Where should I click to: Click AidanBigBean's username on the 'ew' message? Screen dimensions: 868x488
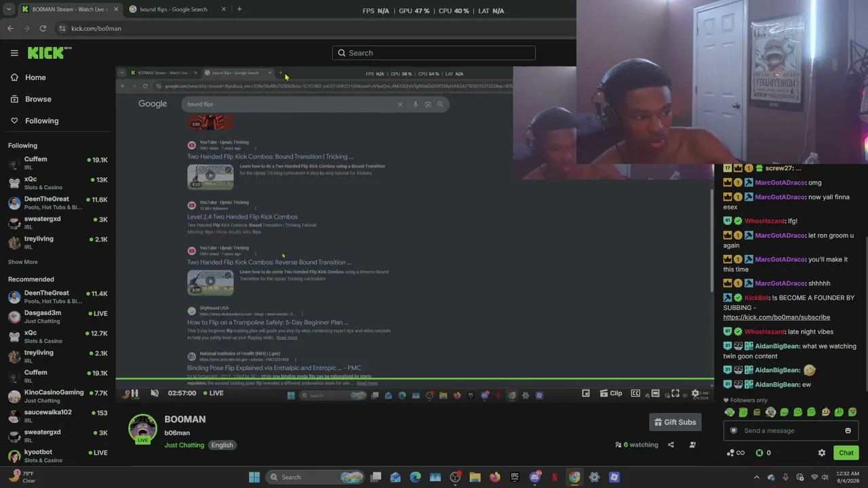(777, 384)
